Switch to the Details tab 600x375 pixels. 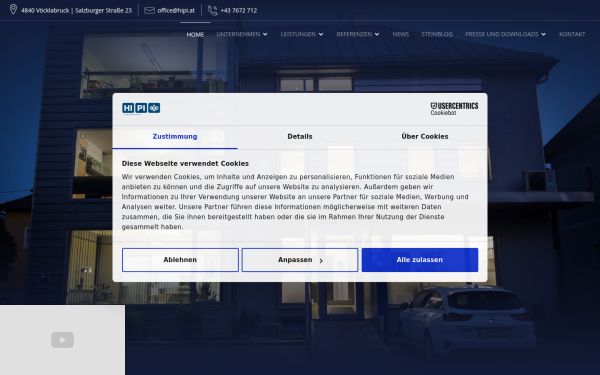click(x=300, y=137)
